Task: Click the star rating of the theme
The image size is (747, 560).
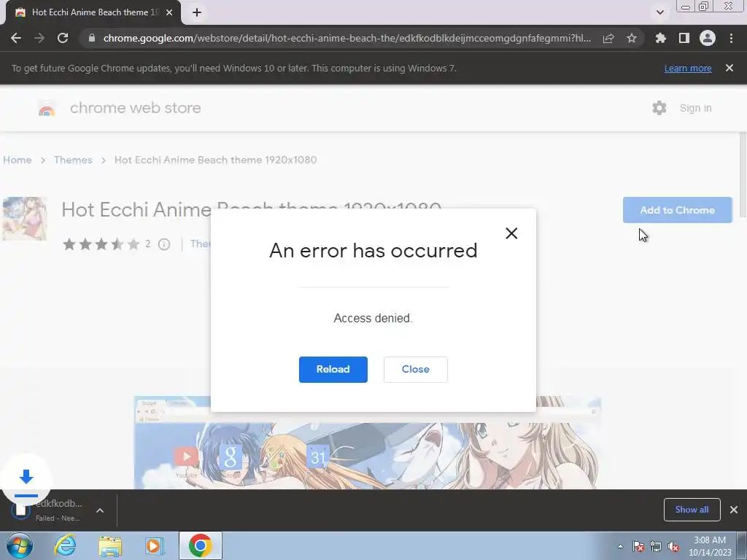Action: [101, 244]
